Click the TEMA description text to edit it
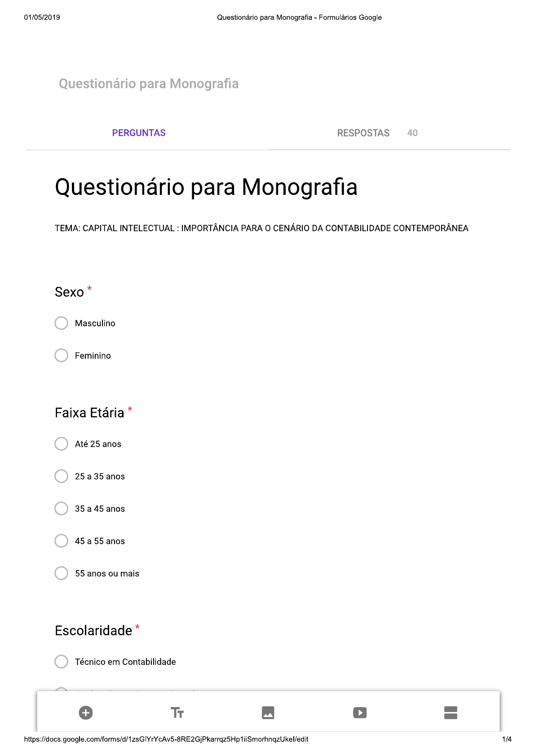Viewport: 535px width, 756px height. pyautogui.click(x=261, y=228)
